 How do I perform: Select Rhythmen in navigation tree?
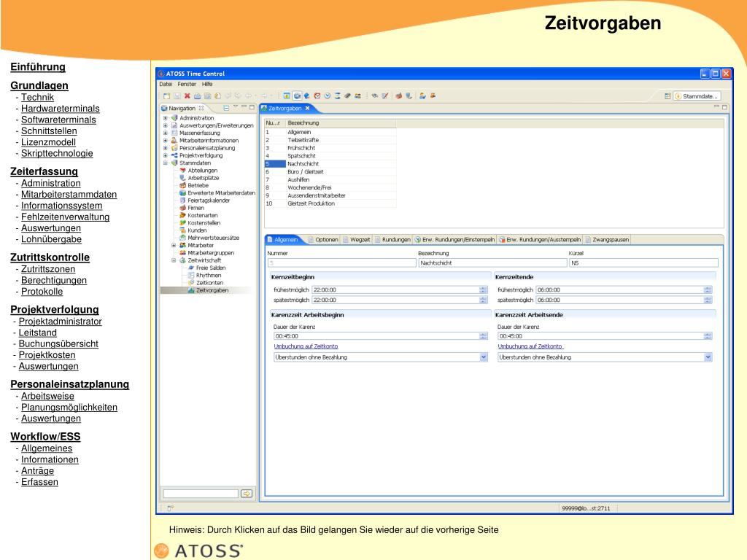[209, 275]
